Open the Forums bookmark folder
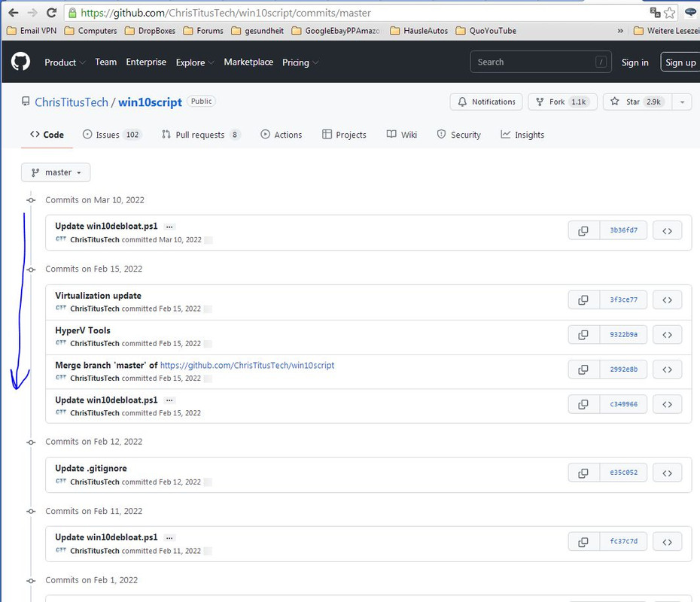This screenshot has width=700, height=602. 203,31
